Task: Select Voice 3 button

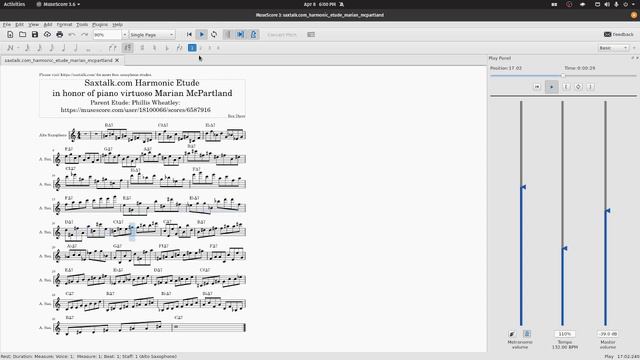Action: 209,48
